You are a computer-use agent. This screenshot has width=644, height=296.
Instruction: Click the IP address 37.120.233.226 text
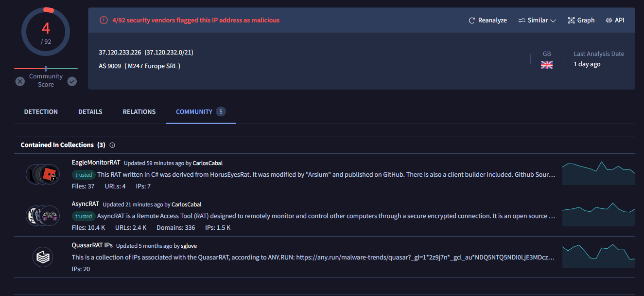(x=120, y=52)
